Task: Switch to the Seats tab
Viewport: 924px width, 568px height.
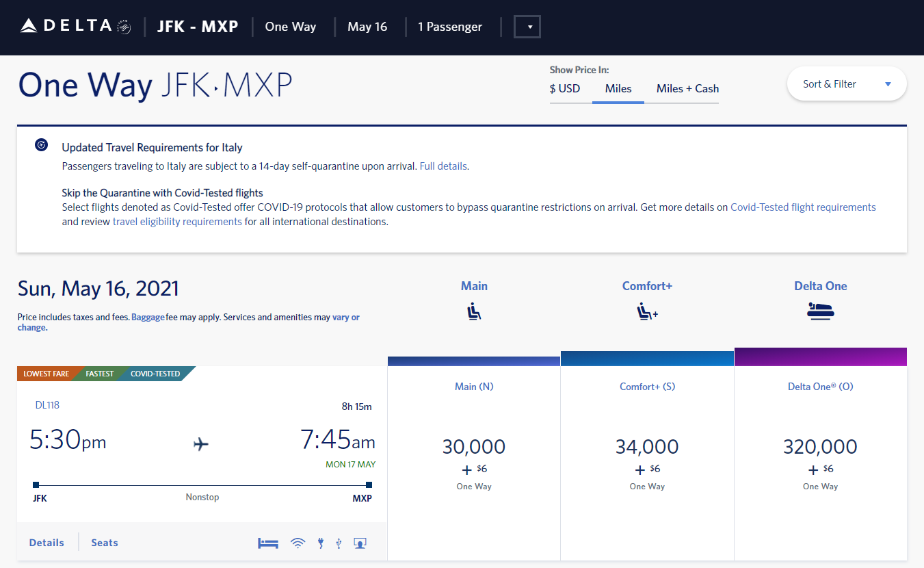Action: 104,542
